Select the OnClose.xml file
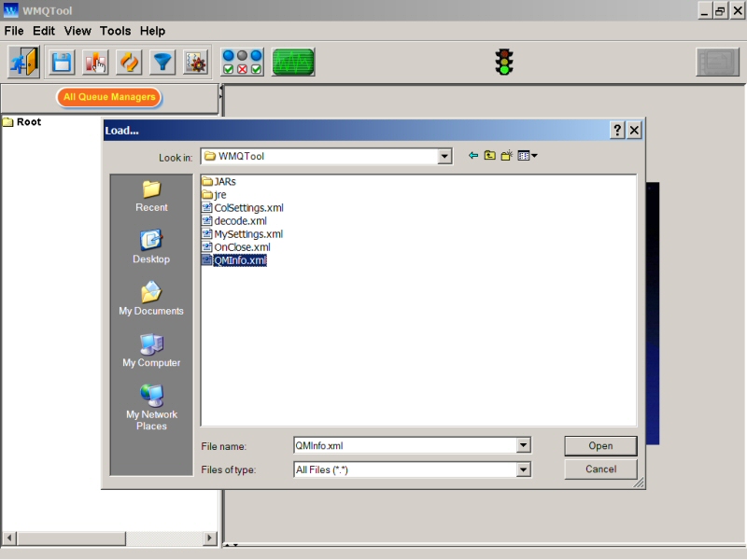The image size is (747, 560). [x=236, y=247]
